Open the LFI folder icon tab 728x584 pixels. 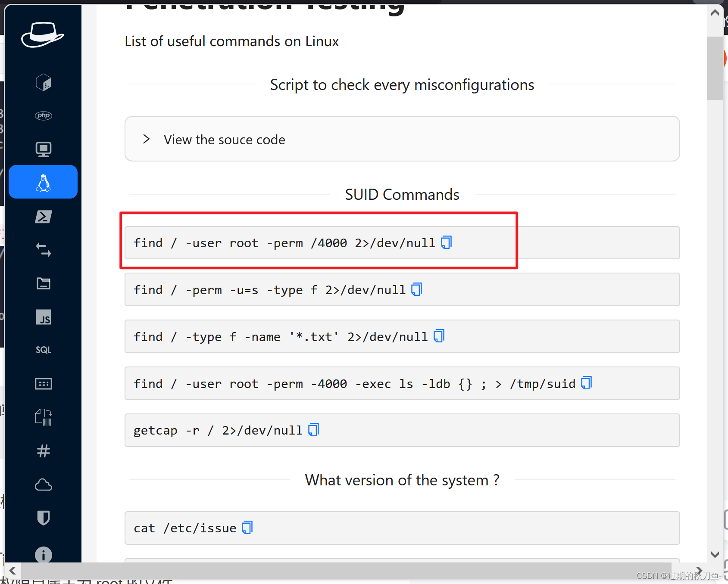click(x=44, y=283)
